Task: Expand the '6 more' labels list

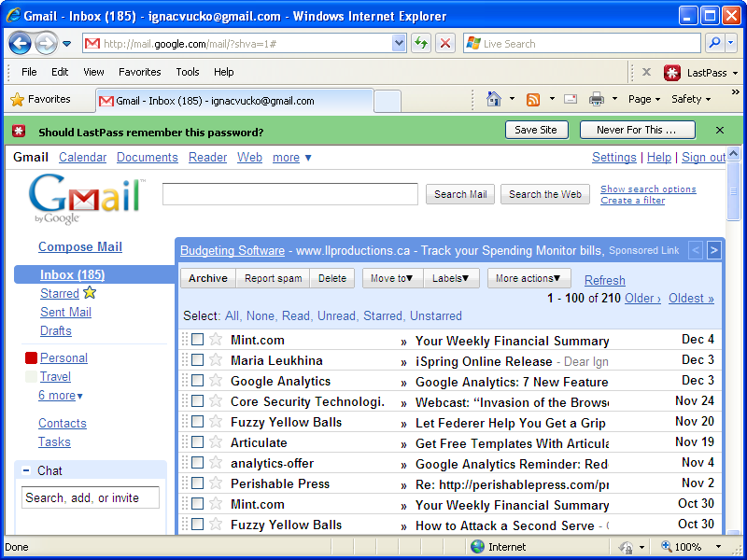Action: tap(61, 395)
